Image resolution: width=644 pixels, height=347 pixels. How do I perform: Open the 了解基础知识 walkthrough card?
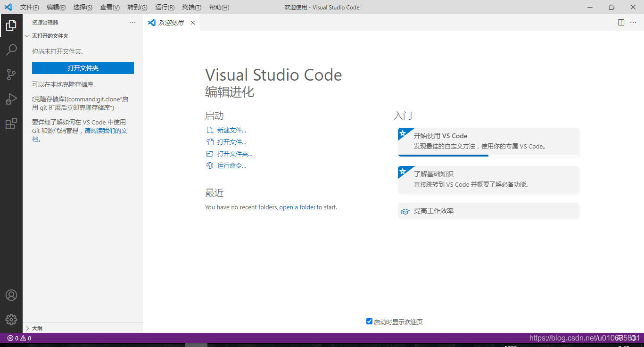(488, 180)
